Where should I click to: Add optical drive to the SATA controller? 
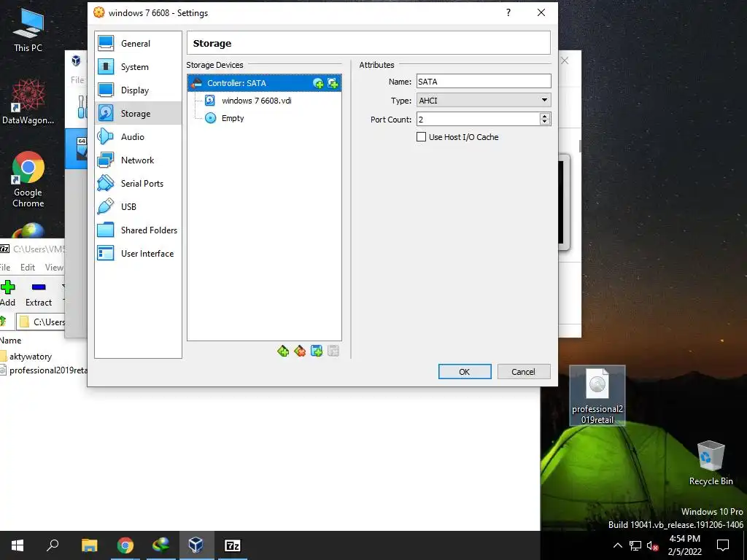[318, 83]
